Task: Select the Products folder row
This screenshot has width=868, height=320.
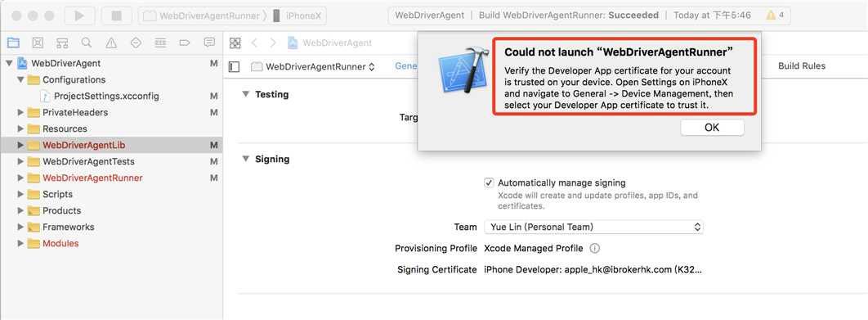Action: click(110, 211)
